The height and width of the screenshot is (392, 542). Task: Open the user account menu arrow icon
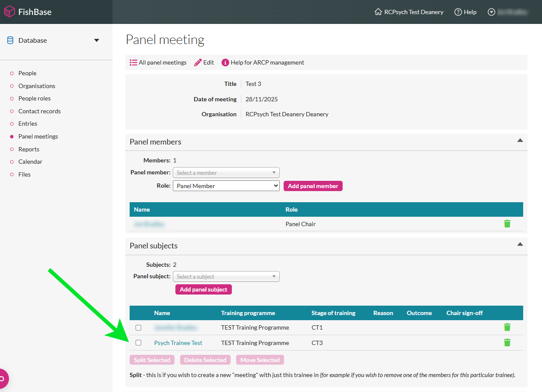pyautogui.click(x=492, y=12)
